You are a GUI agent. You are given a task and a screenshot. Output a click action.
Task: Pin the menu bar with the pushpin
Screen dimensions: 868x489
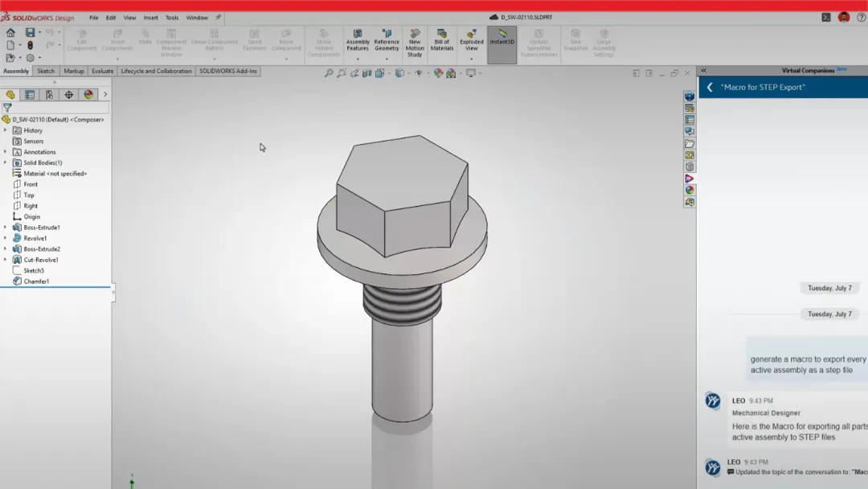click(x=218, y=18)
